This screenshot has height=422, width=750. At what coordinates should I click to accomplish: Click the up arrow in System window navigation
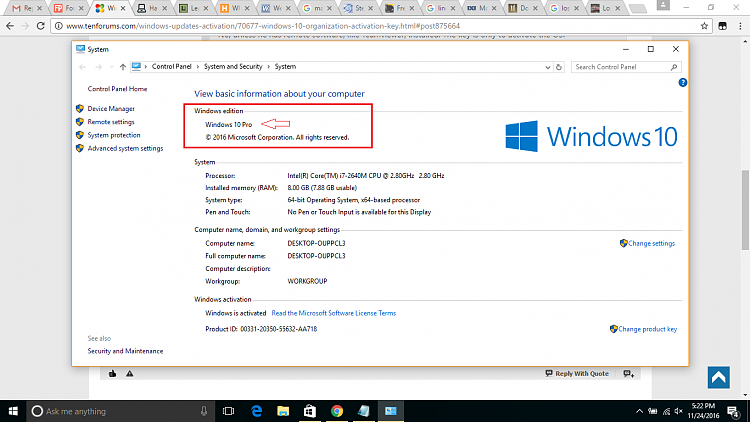[x=123, y=67]
